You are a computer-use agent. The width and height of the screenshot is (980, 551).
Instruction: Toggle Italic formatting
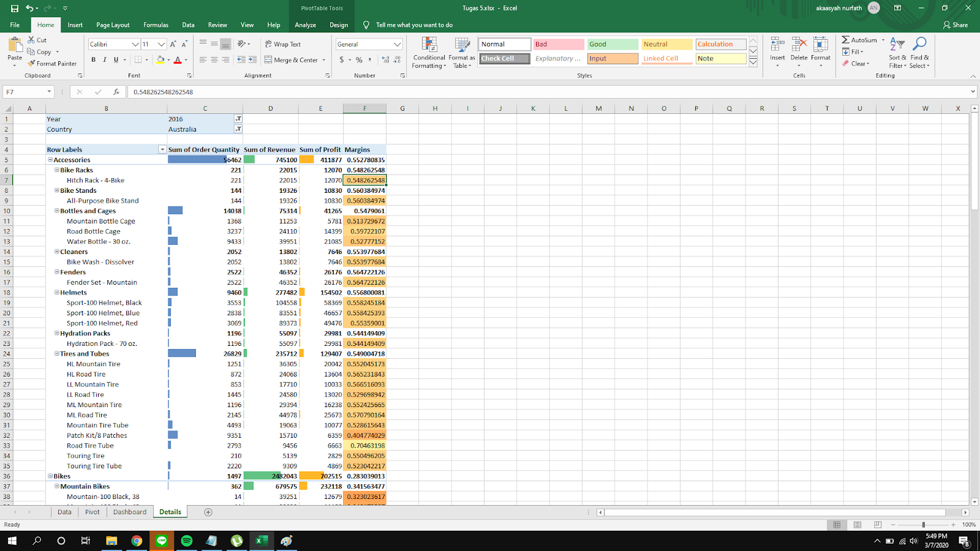pos(105,60)
